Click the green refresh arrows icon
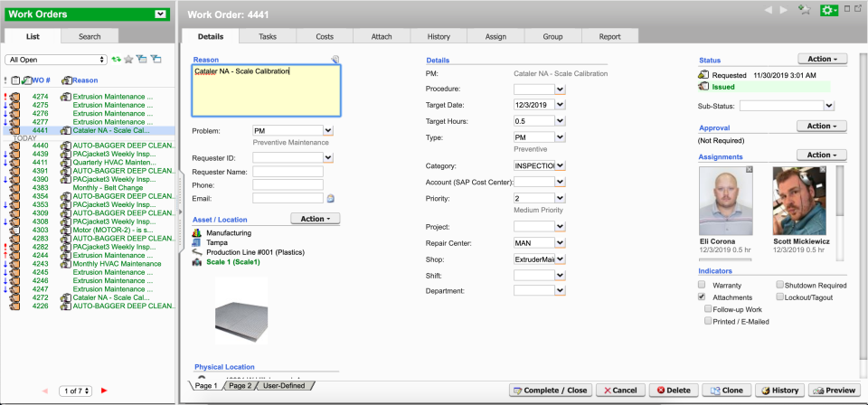The image size is (868, 405). (x=116, y=60)
